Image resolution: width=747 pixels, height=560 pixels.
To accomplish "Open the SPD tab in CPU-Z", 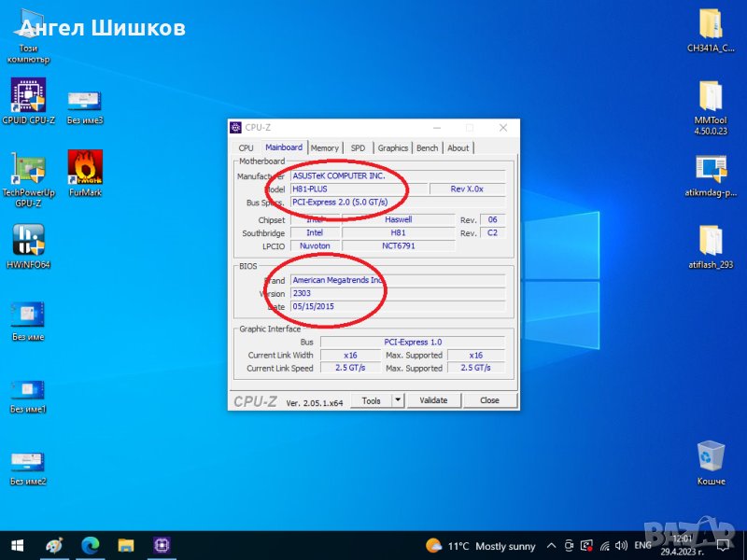I will [x=358, y=147].
